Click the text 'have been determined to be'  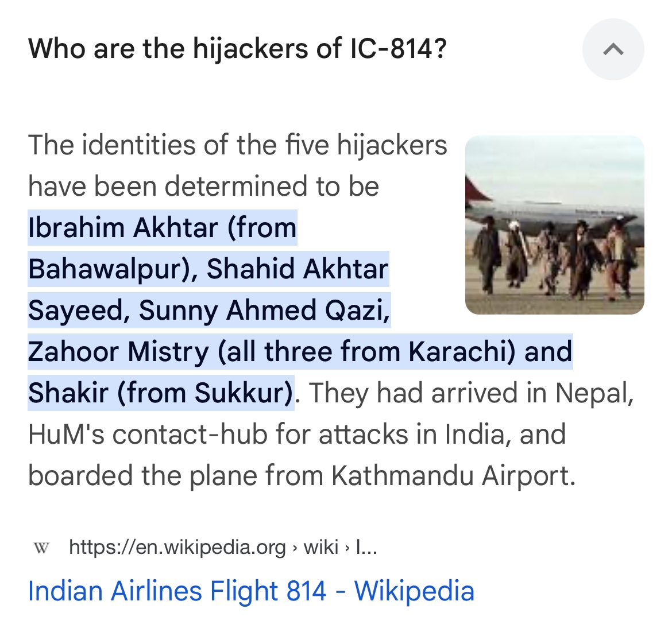point(203,187)
